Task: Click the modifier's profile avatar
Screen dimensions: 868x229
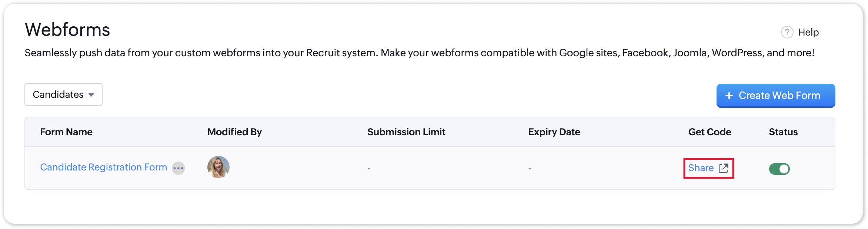Action: click(x=218, y=167)
